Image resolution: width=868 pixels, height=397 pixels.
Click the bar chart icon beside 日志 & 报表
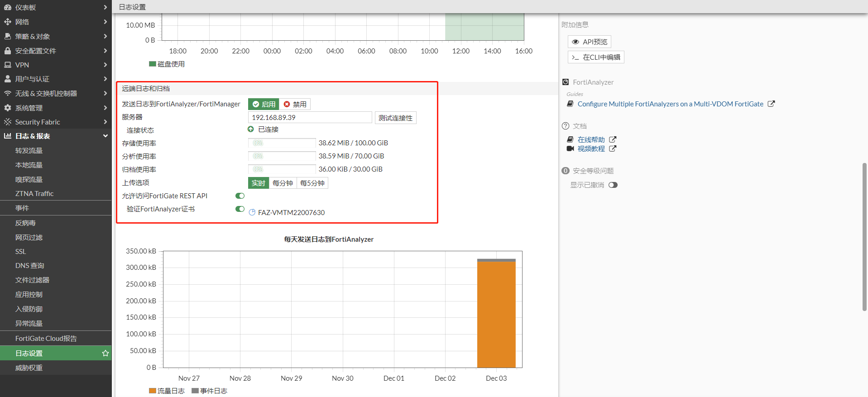(8, 136)
